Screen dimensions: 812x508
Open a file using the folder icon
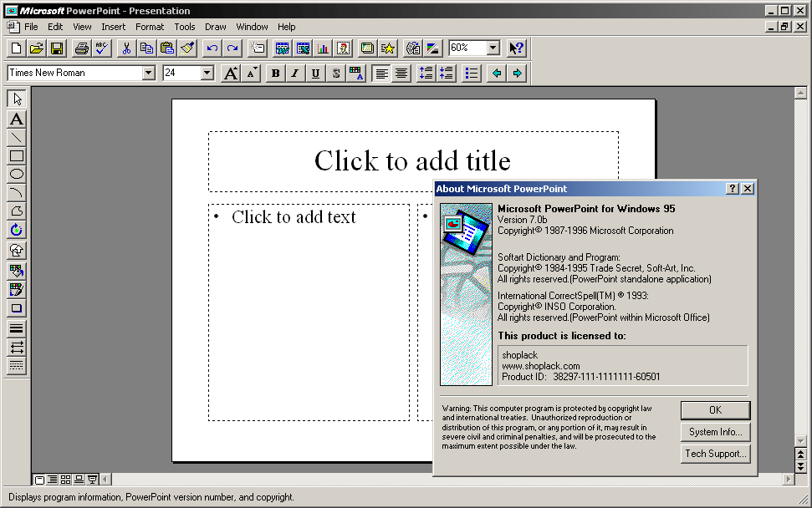pyautogui.click(x=36, y=48)
